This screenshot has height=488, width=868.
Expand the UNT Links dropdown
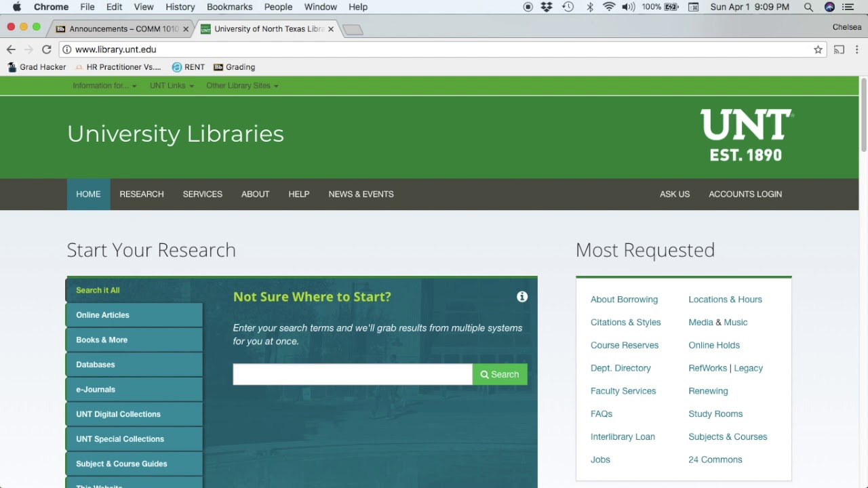(x=172, y=86)
